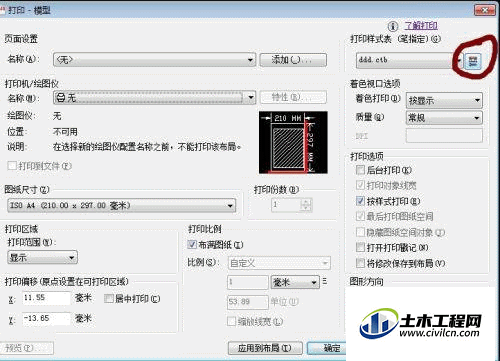The height and width of the screenshot is (361, 500).
Task: Toggle the 隐藏图纸空间对象 checkbox
Action: [360, 232]
